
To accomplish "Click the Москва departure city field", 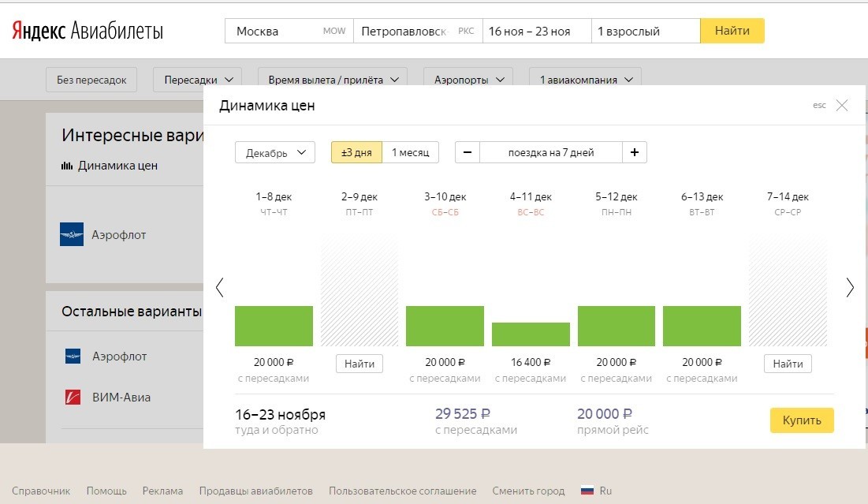I will click(x=289, y=31).
